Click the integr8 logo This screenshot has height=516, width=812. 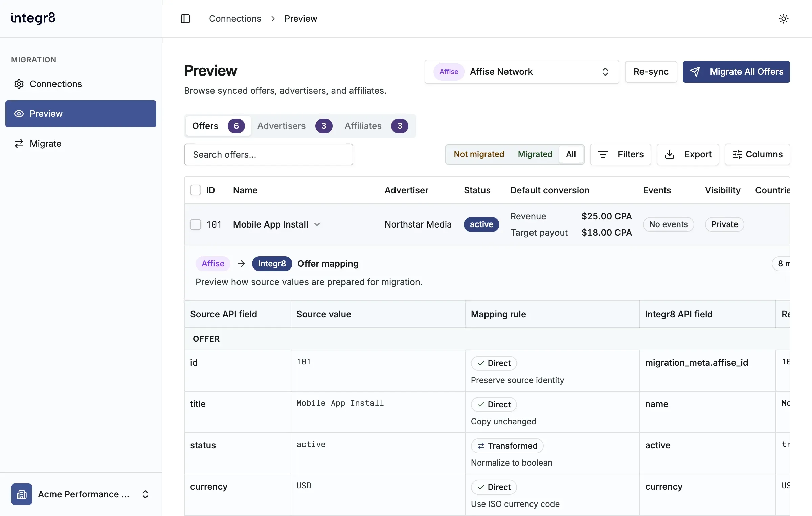pyautogui.click(x=33, y=18)
